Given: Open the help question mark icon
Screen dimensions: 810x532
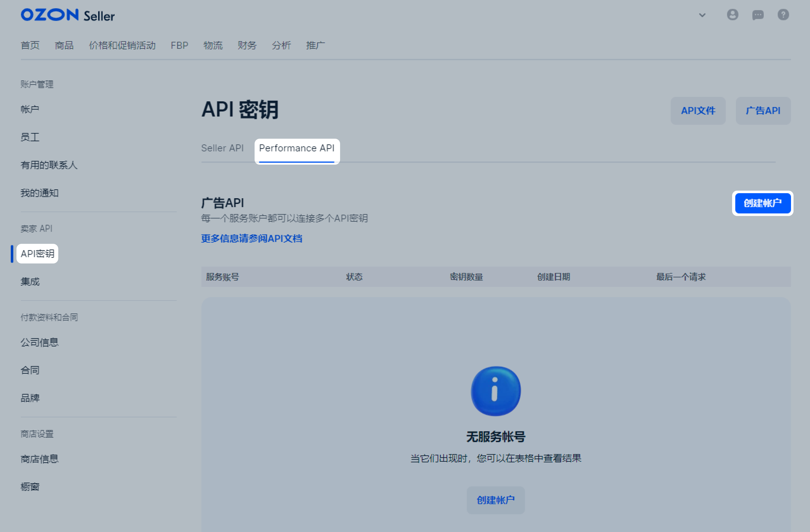Looking at the screenshot, I should [783, 15].
